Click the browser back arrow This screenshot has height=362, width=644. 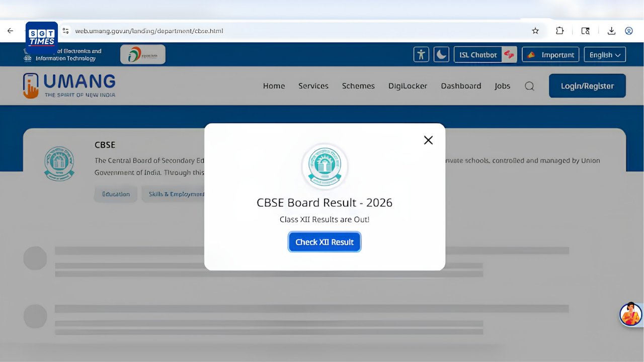[x=10, y=31]
